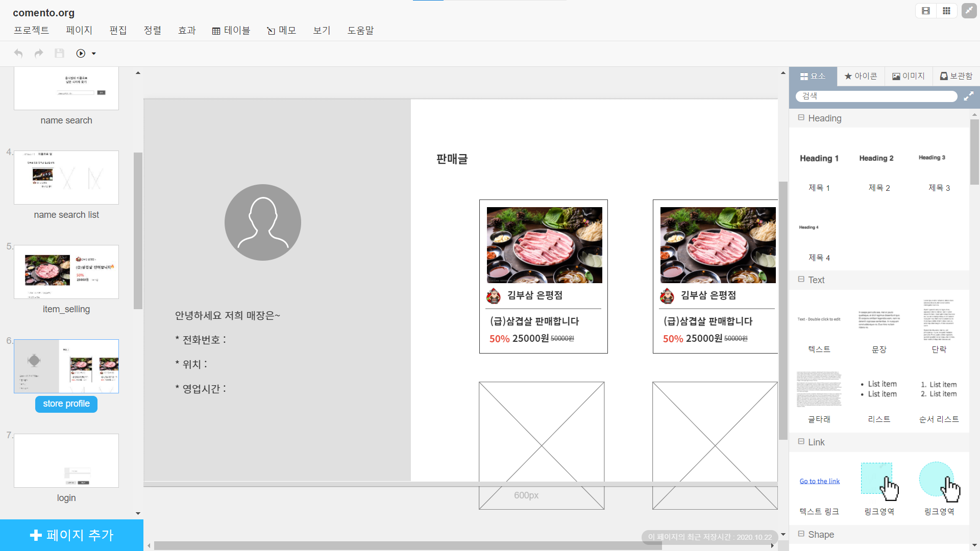Click the undo arrow icon
The height and width of the screenshot is (551, 980).
point(18,53)
